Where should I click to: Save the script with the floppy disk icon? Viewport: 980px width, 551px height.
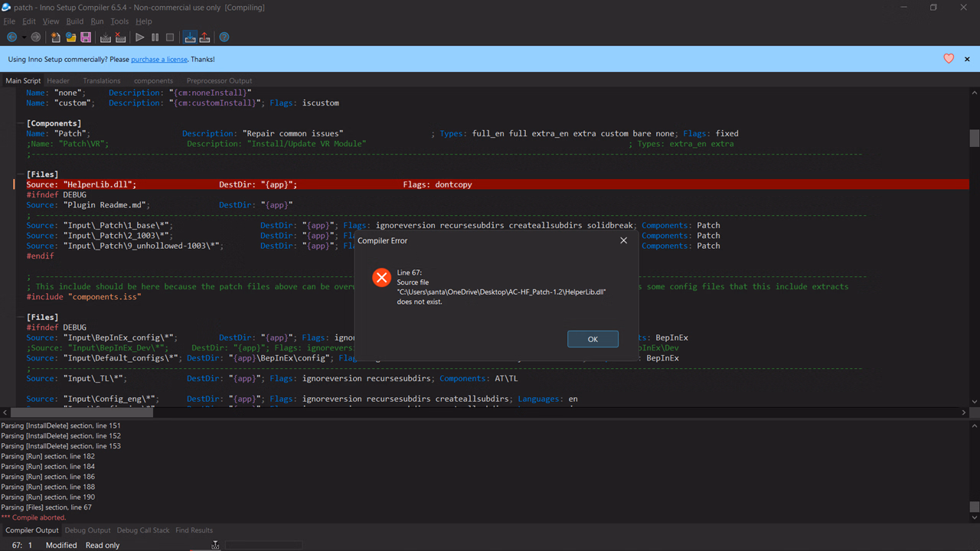pos(86,37)
